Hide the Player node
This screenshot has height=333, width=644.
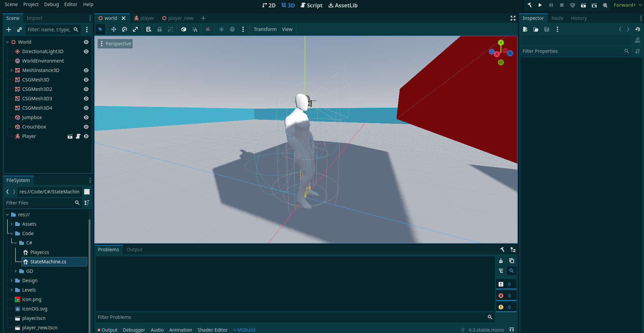[x=86, y=136]
